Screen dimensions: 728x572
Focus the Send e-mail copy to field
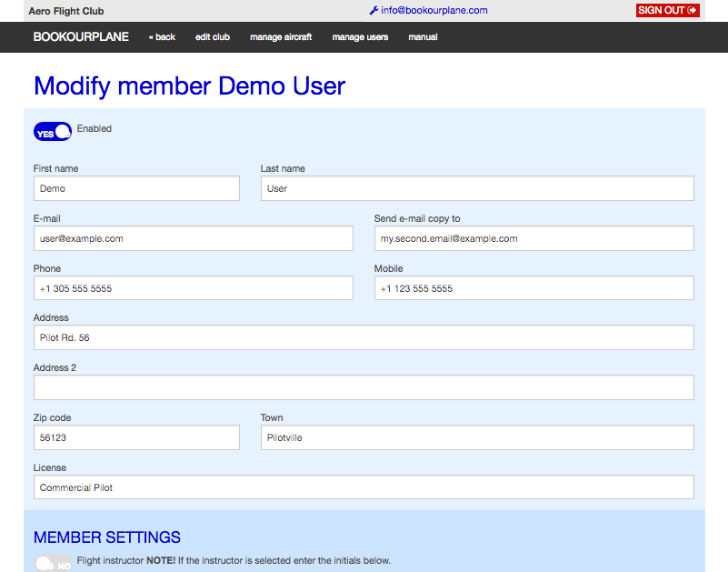coord(534,238)
